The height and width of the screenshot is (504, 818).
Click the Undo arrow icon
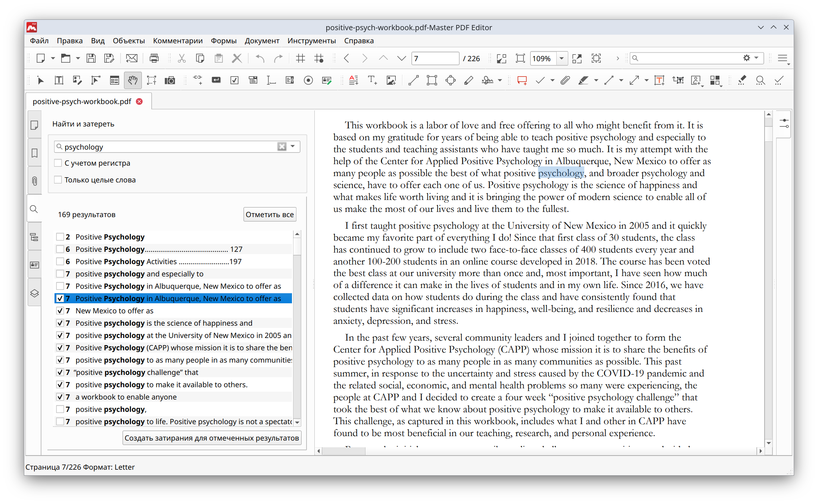click(x=260, y=58)
